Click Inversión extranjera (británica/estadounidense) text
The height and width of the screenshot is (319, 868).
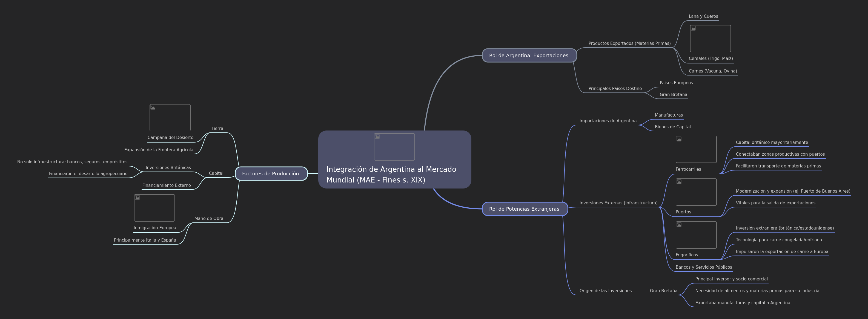pos(785,228)
